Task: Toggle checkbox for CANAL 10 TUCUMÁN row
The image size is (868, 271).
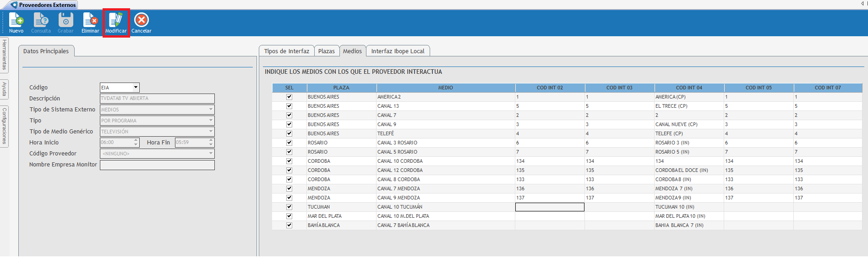Action: pos(289,207)
